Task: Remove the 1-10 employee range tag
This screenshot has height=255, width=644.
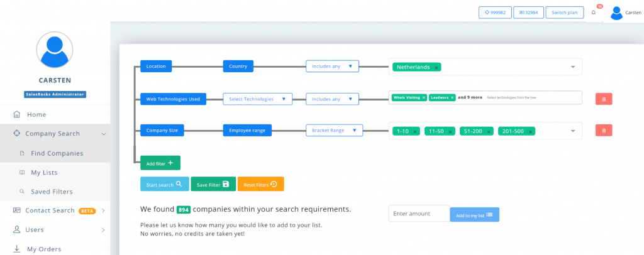Action: pyautogui.click(x=415, y=131)
